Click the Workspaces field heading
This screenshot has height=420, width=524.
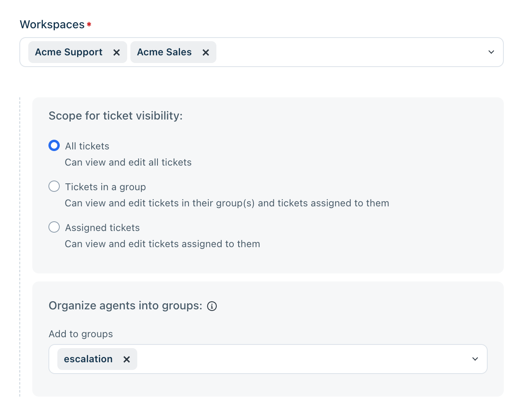[52, 25]
